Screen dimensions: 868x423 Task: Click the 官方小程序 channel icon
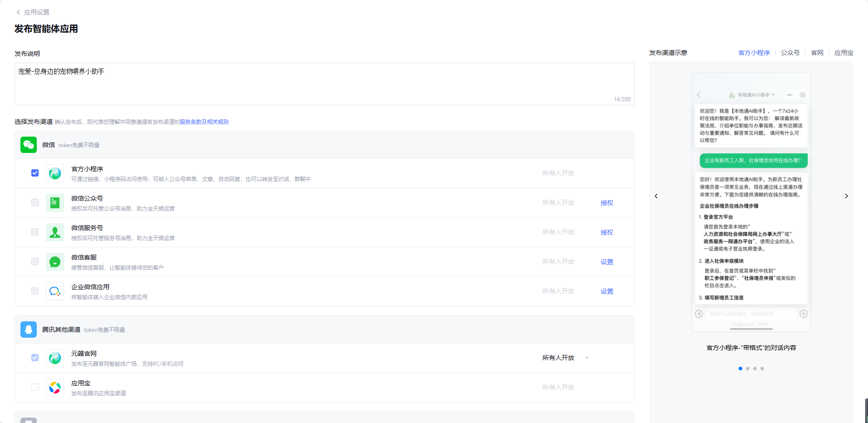[x=55, y=173]
